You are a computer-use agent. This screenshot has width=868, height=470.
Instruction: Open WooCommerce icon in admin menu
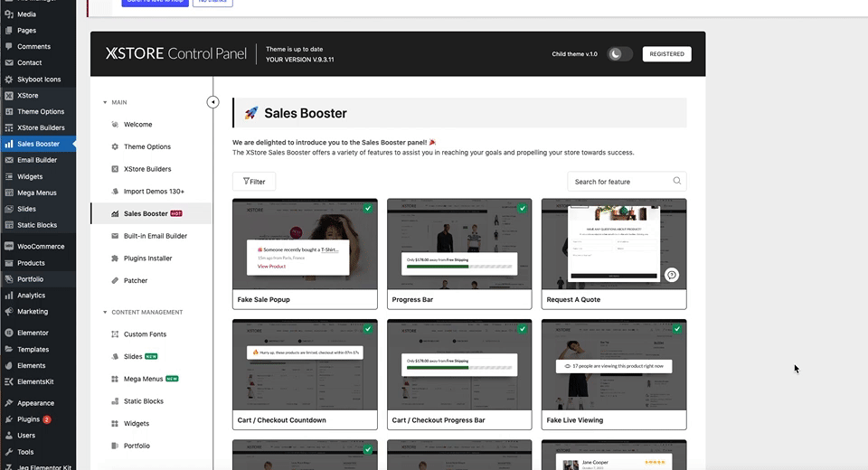9,247
